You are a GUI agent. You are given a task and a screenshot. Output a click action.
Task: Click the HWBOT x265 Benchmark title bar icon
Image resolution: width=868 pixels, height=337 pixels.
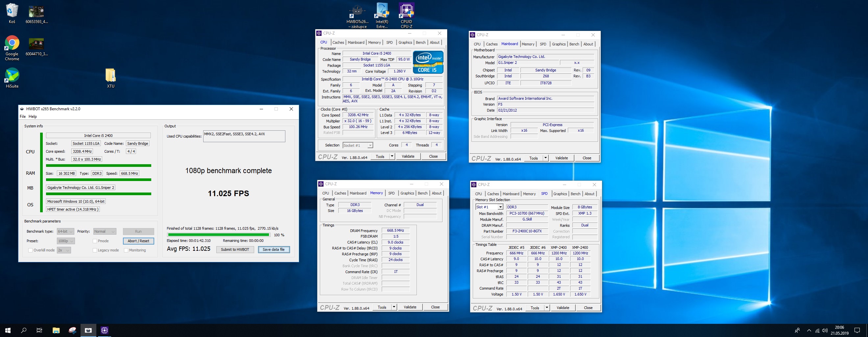tap(22, 109)
